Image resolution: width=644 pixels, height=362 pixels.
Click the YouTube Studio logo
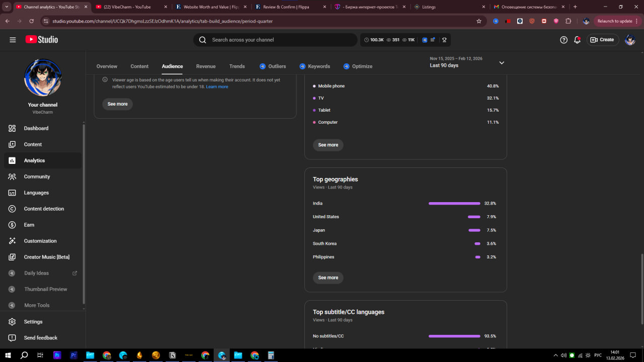42,40
